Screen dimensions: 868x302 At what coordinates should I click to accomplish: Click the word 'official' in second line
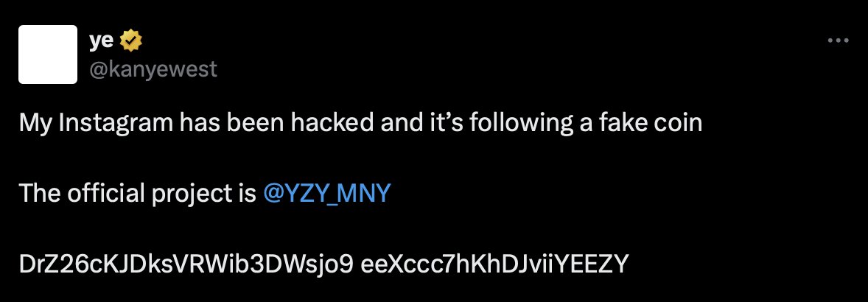[x=105, y=194]
